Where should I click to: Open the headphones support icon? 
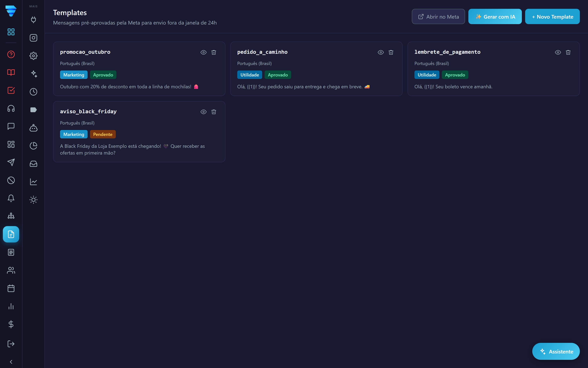pyautogui.click(x=11, y=108)
